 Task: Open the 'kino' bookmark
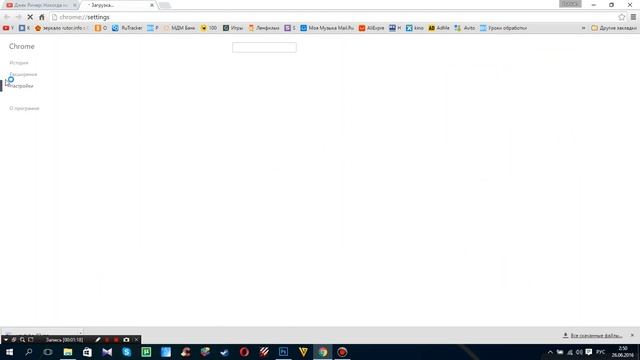tap(415, 28)
